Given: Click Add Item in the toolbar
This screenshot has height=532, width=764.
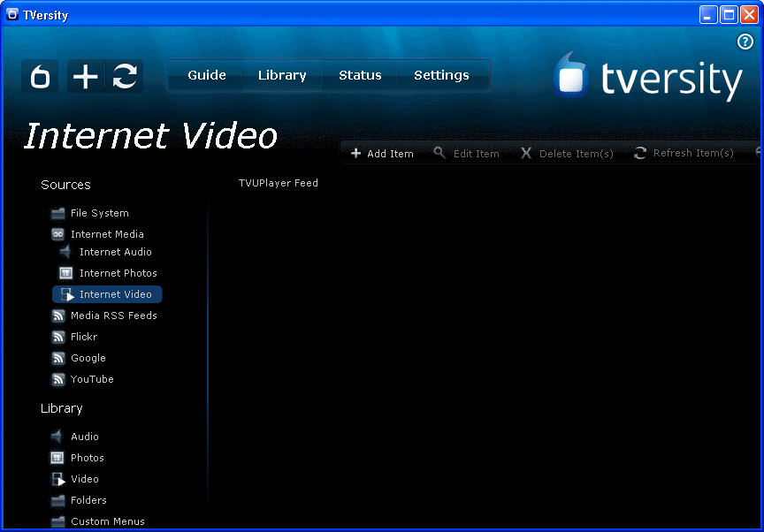Looking at the screenshot, I should click(382, 153).
